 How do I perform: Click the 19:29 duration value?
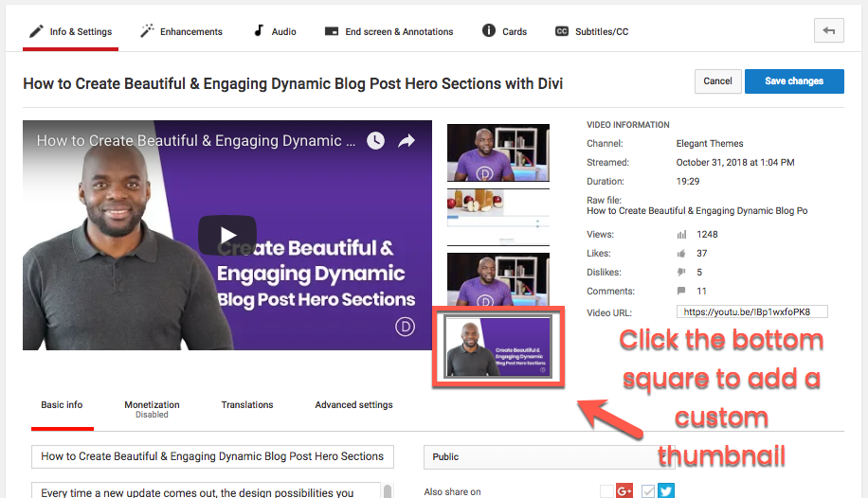pyautogui.click(x=688, y=181)
